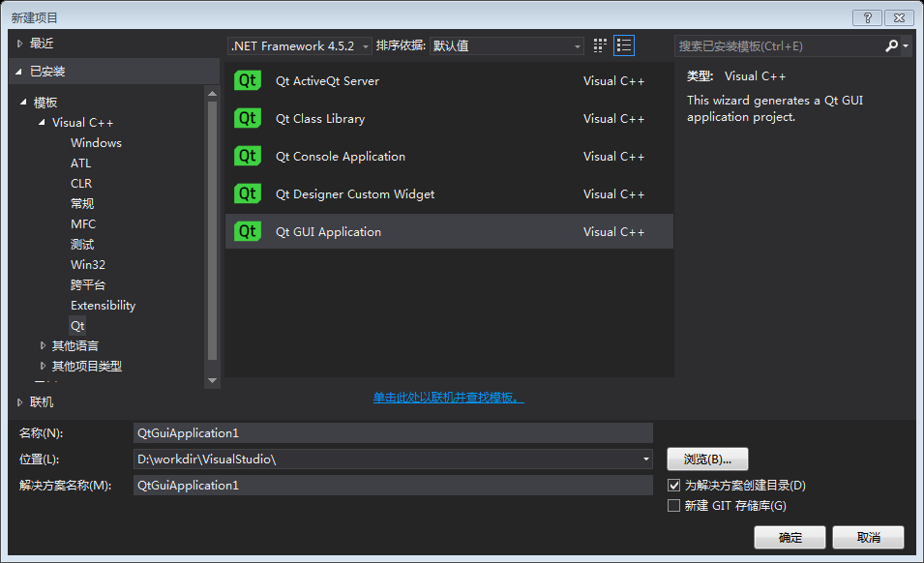Select MFC template category
This screenshot has width=924, height=563.
coord(83,224)
